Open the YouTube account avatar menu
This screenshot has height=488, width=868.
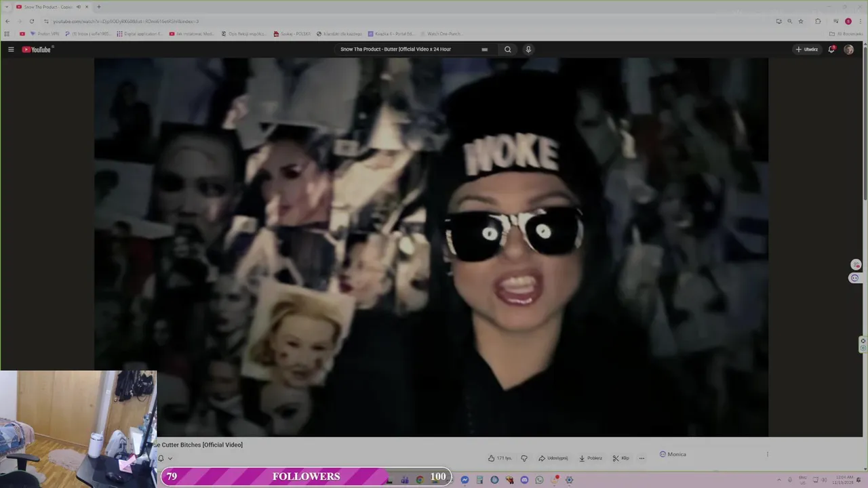tap(848, 49)
